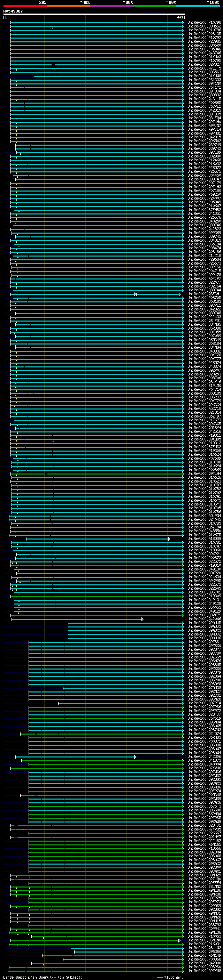
Task: Click the cyan 100char scale line in footer
Action: [x=160, y=977]
